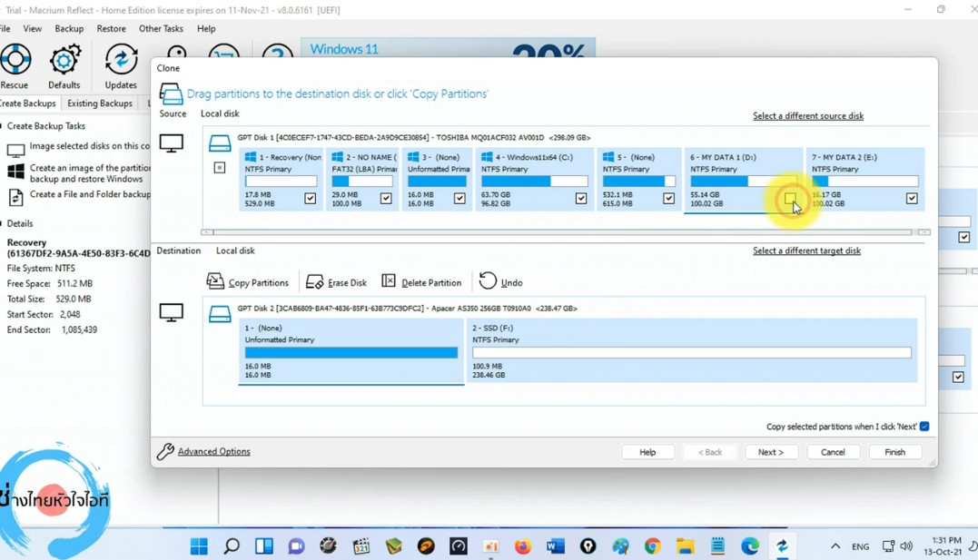978x560 pixels.
Task: Toggle 'Copy selected partitions when I click Next'
Action: point(924,427)
